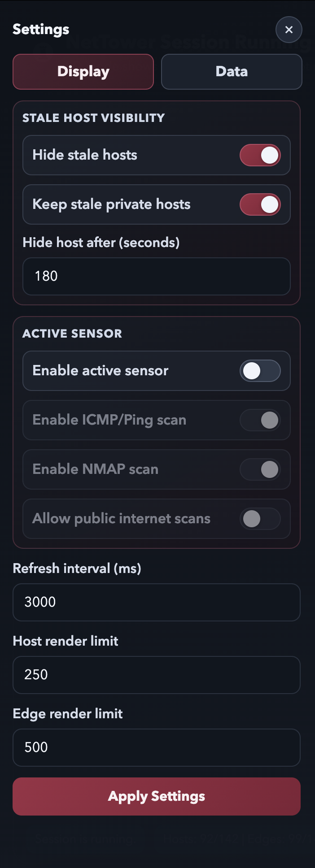The width and height of the screenshot is (315, 868).
Task: Open the Data tab
Action: click(x=232, y=72)
